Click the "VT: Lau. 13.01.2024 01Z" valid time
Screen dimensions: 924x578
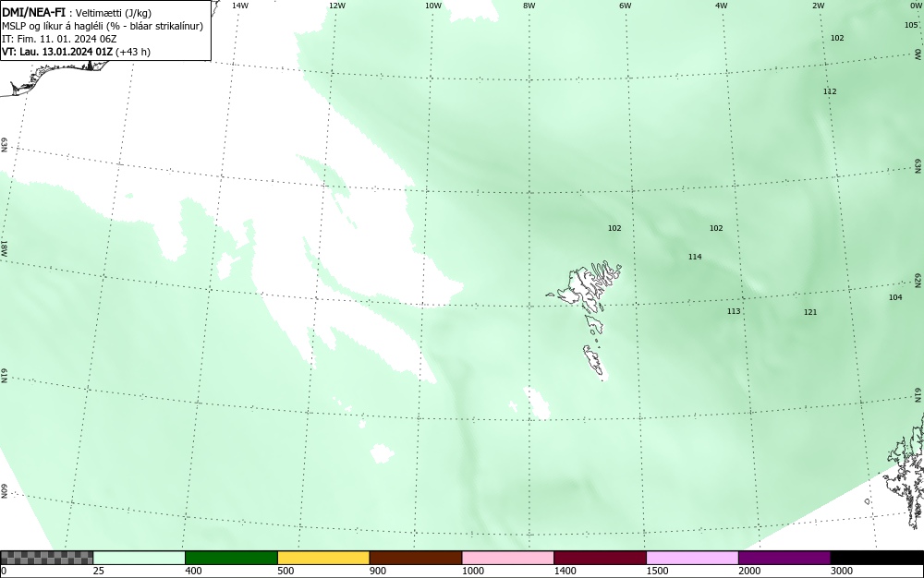pyautogui.click(x=56, y=52)
